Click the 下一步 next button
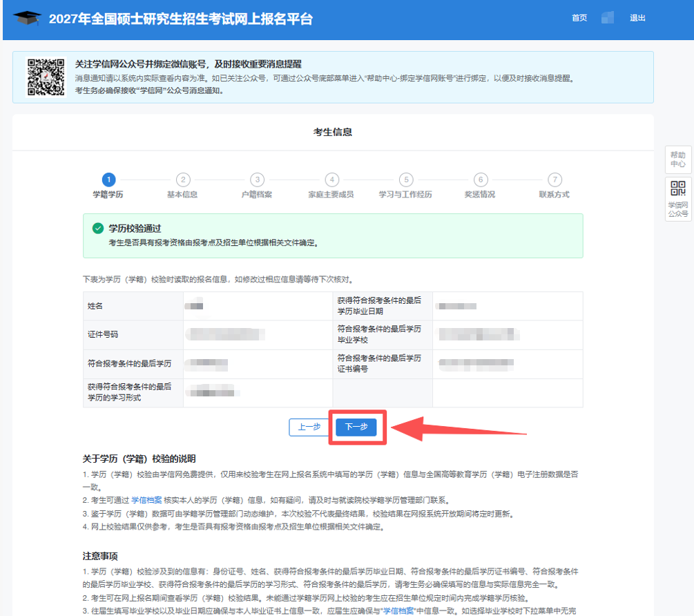 pos(356,427)
